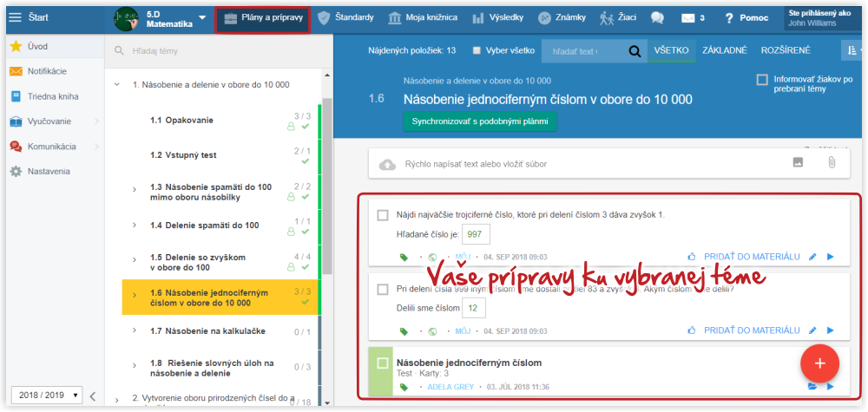Edit the 997 card with pencil icon
Image resolution: width=868 pixels, height=412 pixels.
[x=812, y=257]
